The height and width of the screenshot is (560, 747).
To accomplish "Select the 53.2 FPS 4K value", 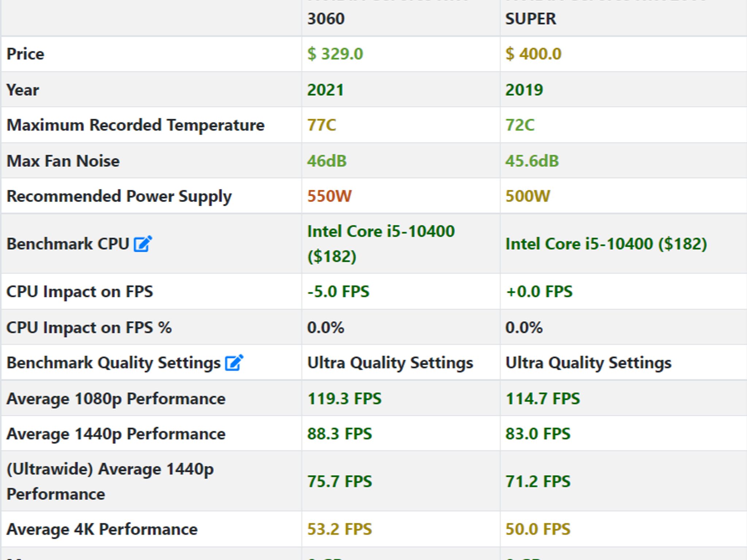I will point(340,529).
